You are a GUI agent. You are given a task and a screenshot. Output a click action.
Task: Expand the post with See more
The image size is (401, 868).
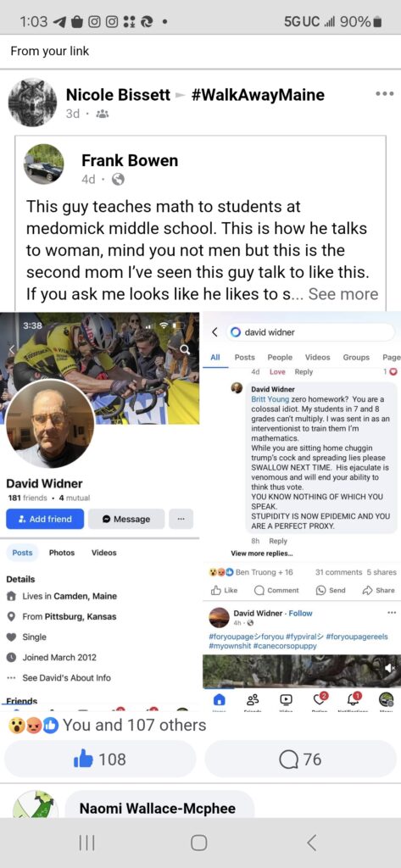343,294
